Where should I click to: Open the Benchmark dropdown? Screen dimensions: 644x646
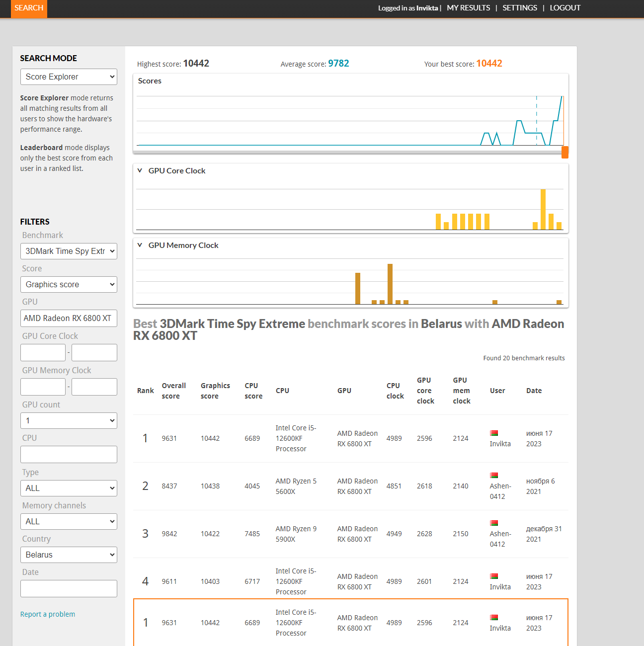click(x=69, y=251)
